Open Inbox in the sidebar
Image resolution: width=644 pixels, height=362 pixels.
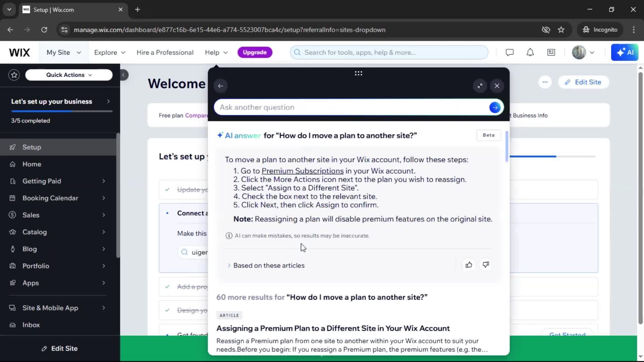point(58,325)
